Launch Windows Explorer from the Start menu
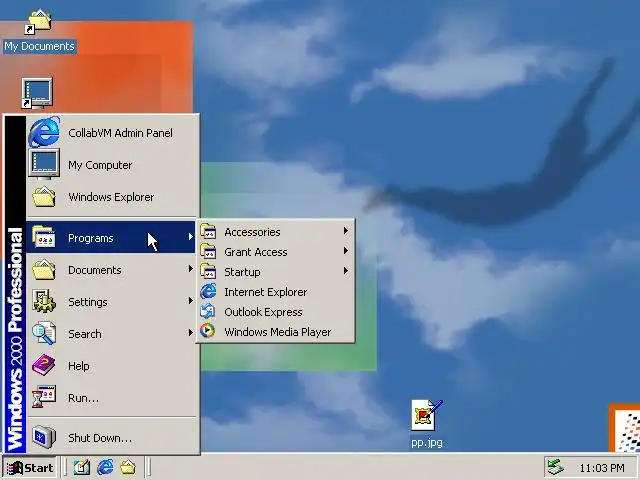 pyautogui.click(x=113, y=197)
